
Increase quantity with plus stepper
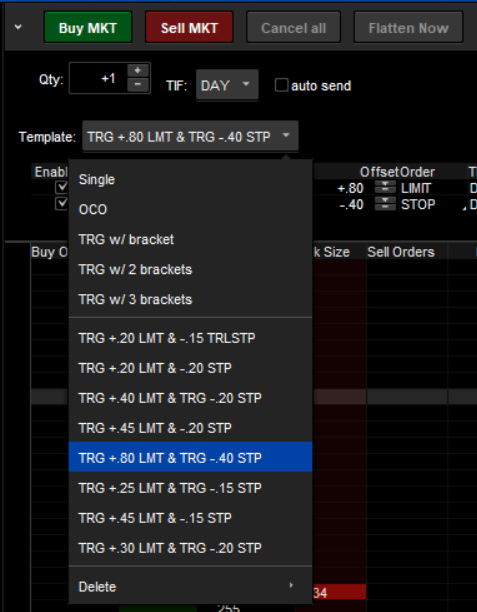click(137, 71)
